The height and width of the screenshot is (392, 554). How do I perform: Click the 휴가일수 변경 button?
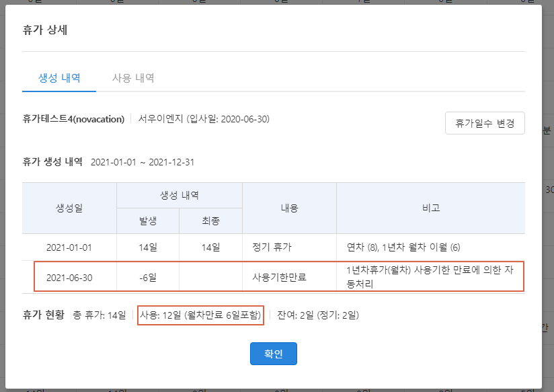coord(484,124)
